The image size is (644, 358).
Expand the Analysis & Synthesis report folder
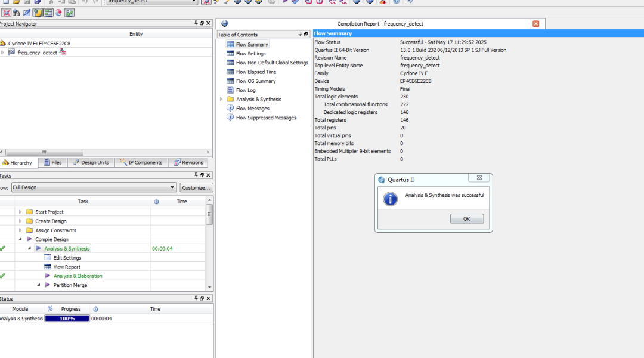tap(222, 100)
